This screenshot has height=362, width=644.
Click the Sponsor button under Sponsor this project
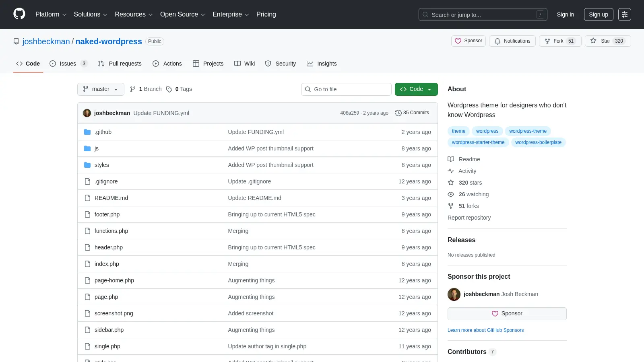[507, 314]
